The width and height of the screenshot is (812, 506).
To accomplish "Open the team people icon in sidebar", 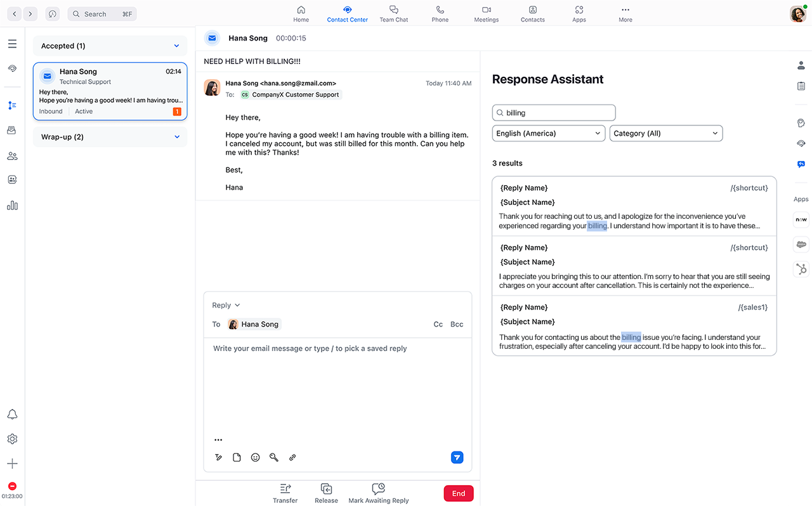I will (12, 156).
